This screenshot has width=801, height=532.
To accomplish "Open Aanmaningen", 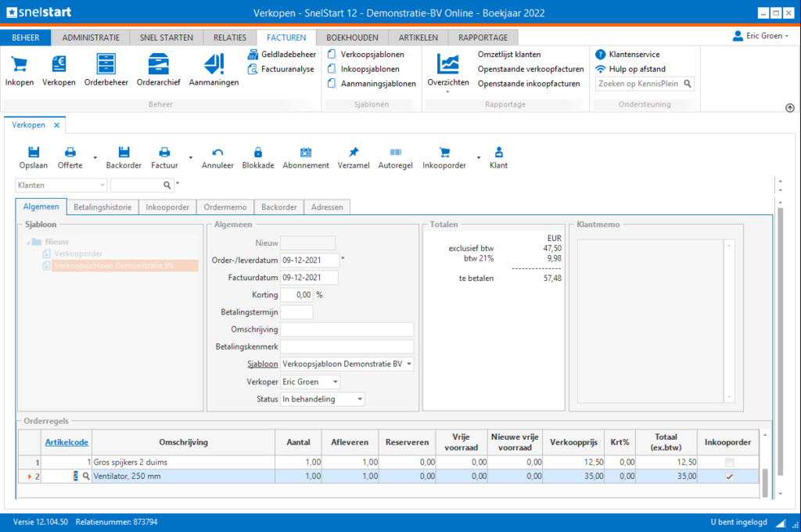I will pyautogui.click(x=214, y=69).
